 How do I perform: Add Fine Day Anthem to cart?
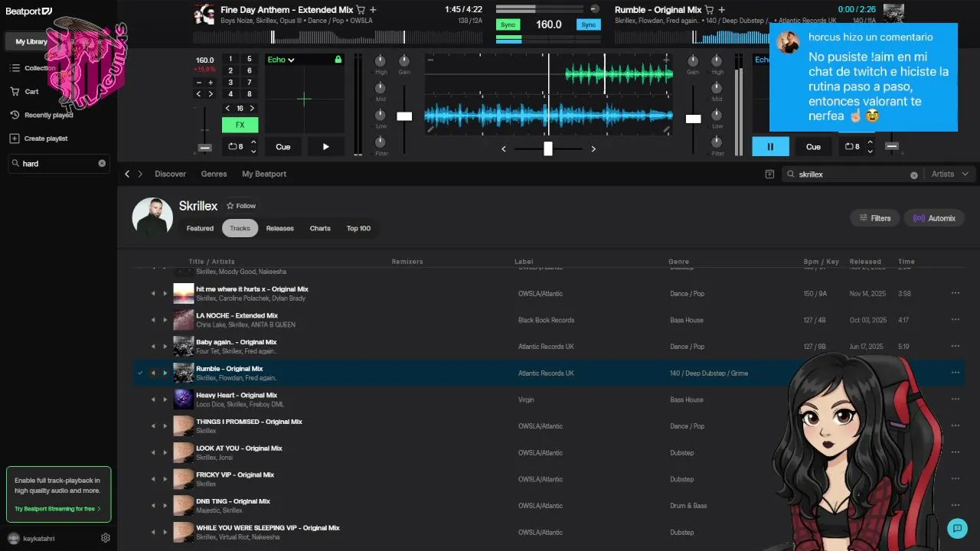click(x=361, y=10)
